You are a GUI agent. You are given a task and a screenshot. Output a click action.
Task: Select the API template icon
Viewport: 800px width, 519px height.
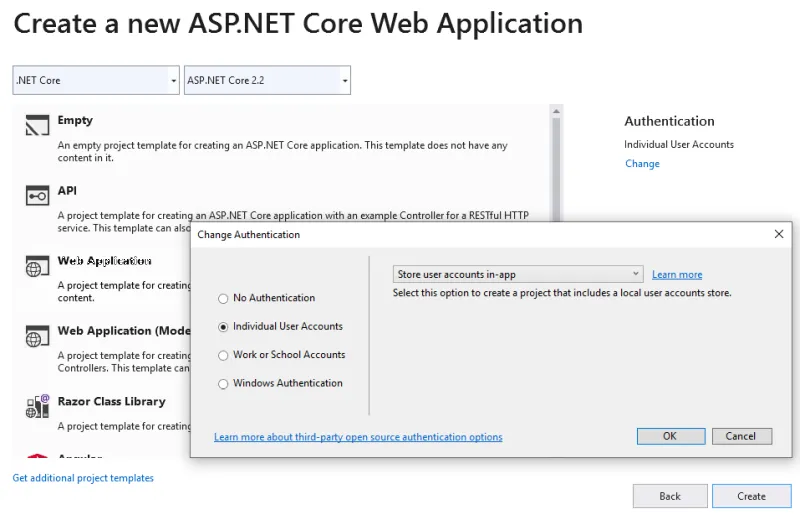(x=37, y=195)
